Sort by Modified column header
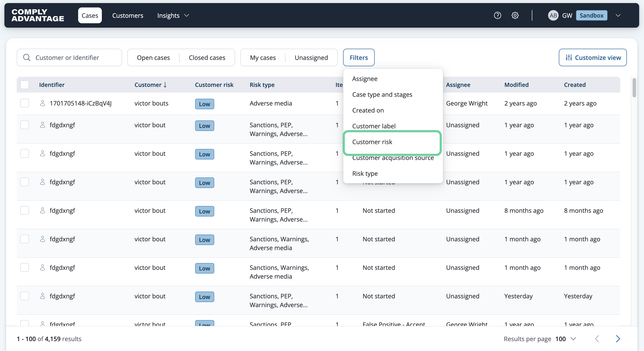Screen dimensions: 644x351 click(x=516, y=85)
